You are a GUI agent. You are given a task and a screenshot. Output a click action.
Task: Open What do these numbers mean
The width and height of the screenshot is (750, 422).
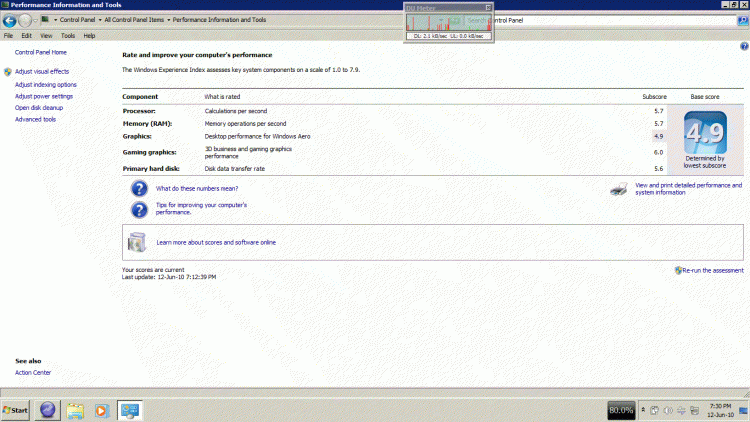pos(197,189)
